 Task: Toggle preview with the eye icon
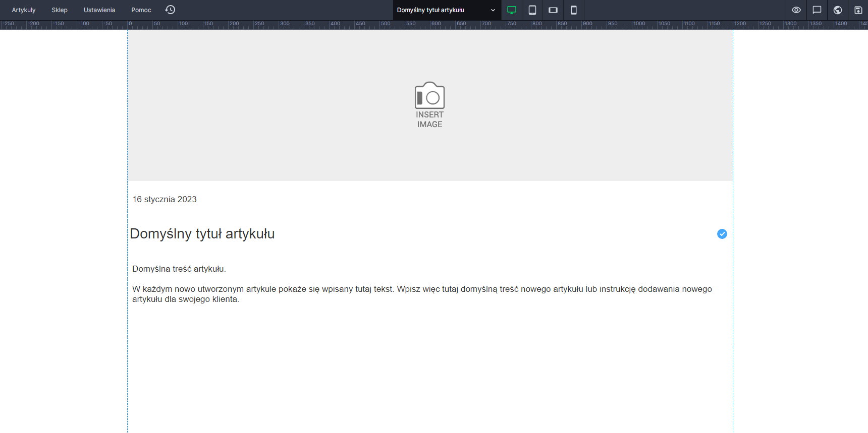point(796,10)
